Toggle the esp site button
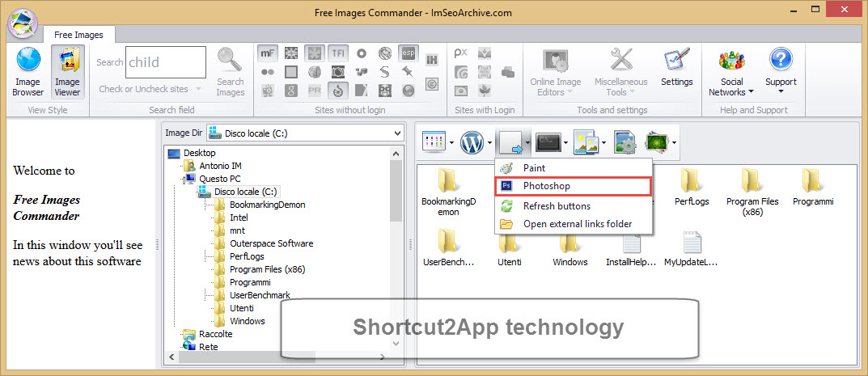The height and width of the screenshot is (376, 868). tap(409, 53)
